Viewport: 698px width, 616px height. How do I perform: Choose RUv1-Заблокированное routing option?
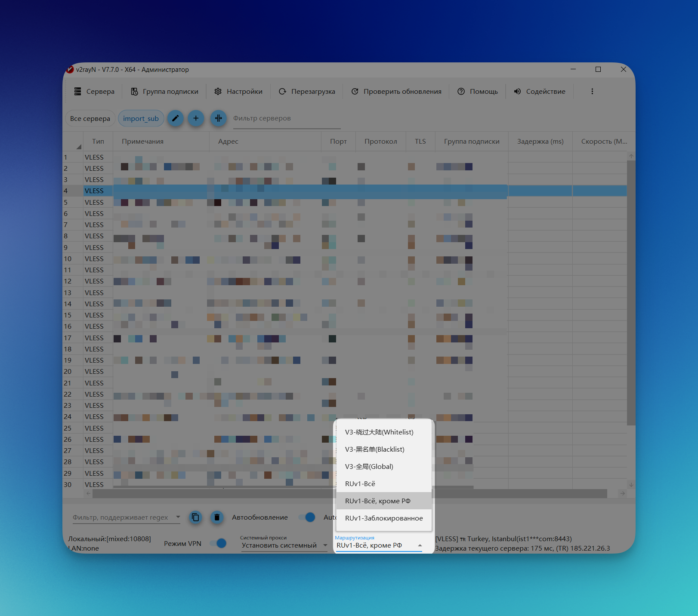[384, 518]
